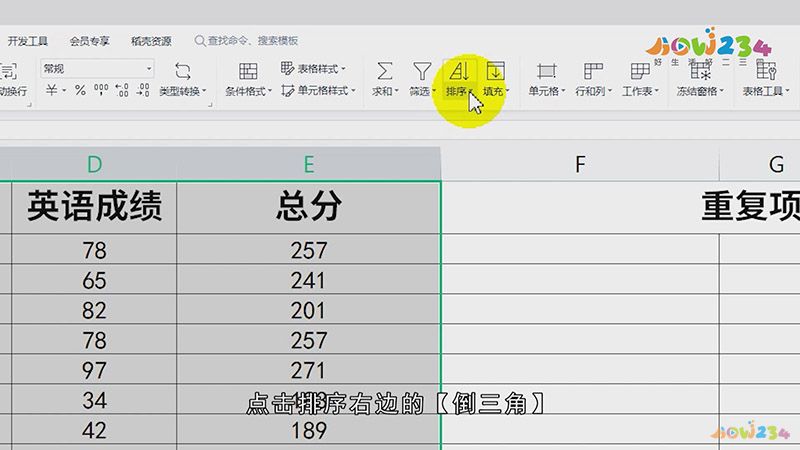Apply thousands separator 000 style
Viewport: 800px width, 450px height.
(101, 90)
